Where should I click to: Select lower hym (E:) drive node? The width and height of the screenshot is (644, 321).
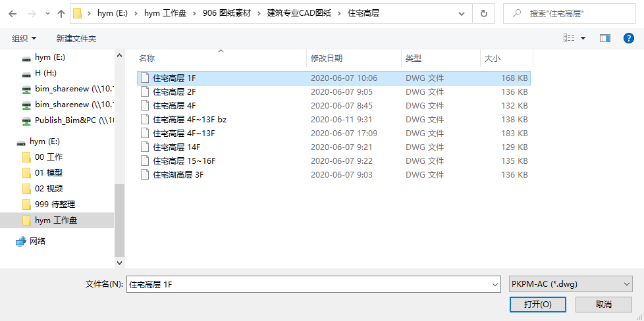pos(44,141)
